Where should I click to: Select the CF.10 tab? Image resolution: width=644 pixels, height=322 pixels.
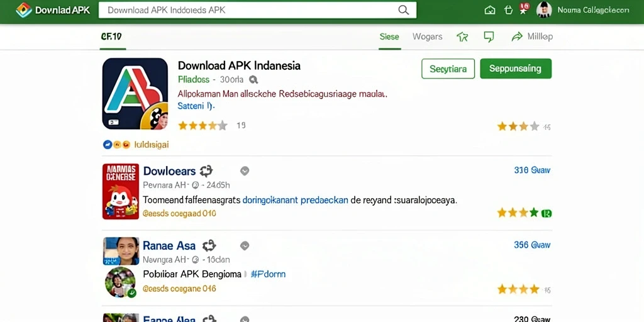point(111,36)
